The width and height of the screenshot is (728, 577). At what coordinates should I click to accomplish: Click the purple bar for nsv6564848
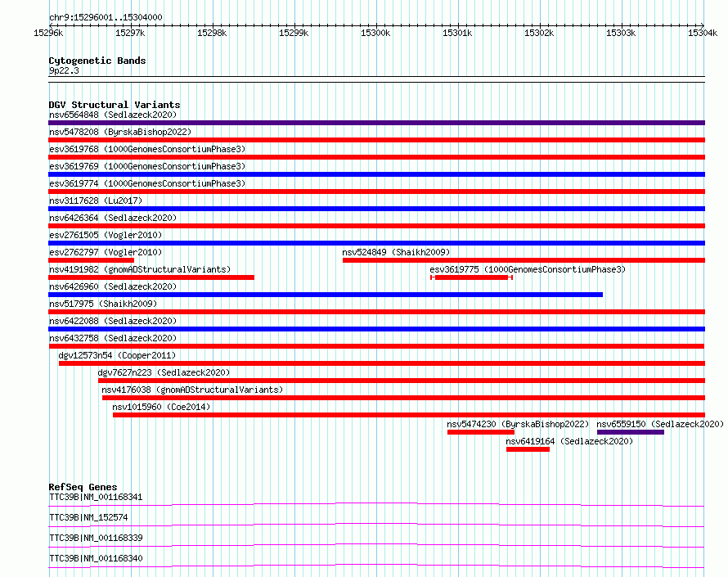click(x=376, y=123)
